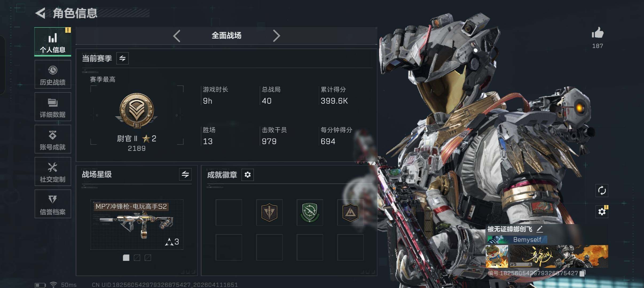The width and height of the screenshot is (644, 288).
Task: Copy the player ID number icon
Action: (583, 273)
